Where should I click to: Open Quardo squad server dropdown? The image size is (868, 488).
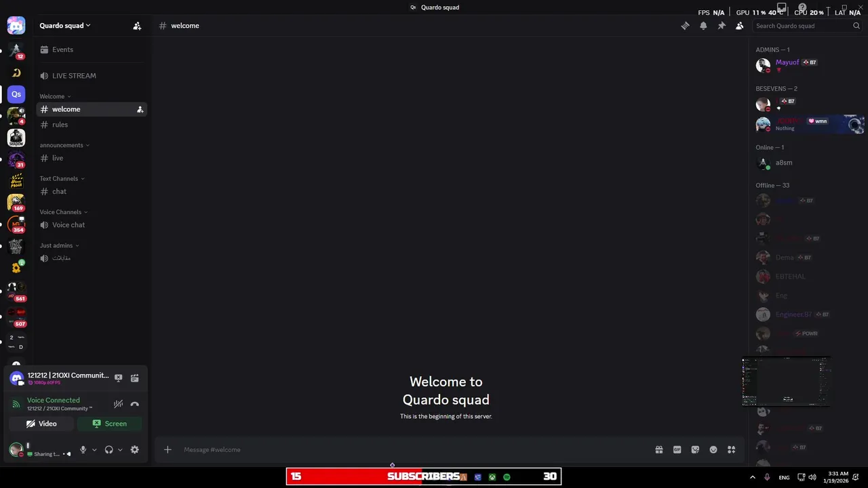coord(65,26)
